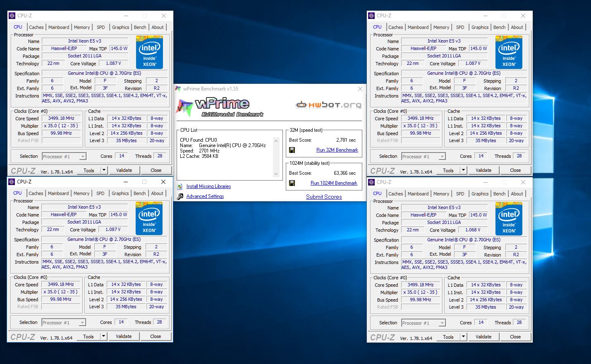Click the Tools button in lower-right CPU-Z
Viewport: 591px width, 364px height.
tap(448, 337)
